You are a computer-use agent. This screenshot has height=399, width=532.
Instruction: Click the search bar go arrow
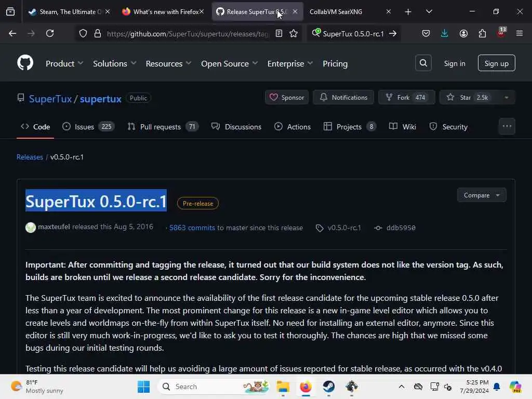pos(393,34)
